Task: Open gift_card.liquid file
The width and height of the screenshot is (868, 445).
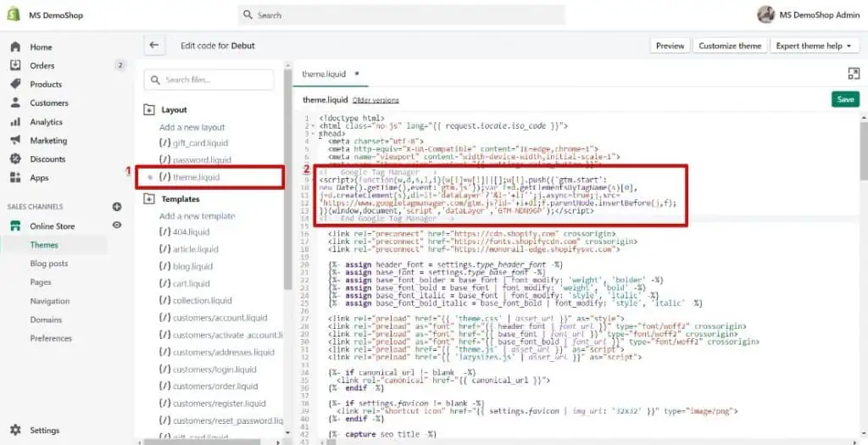Action: 193,142
